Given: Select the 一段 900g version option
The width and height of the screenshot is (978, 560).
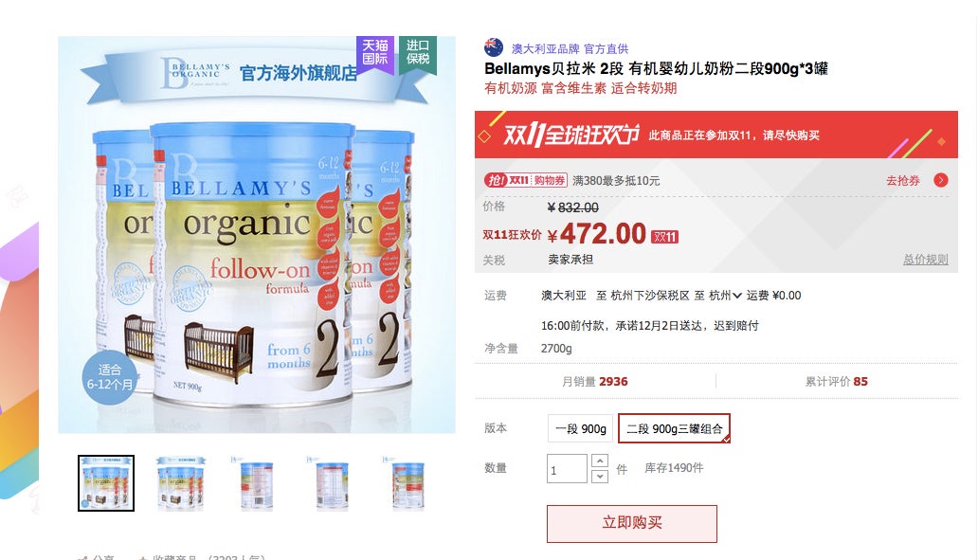Looking at the screenshot, I should [581, 429].
